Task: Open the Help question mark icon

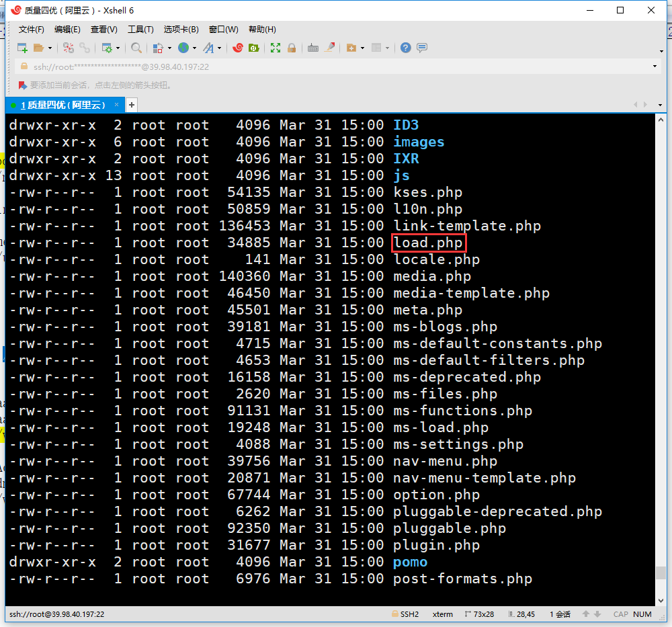Action: pos(406,48)
